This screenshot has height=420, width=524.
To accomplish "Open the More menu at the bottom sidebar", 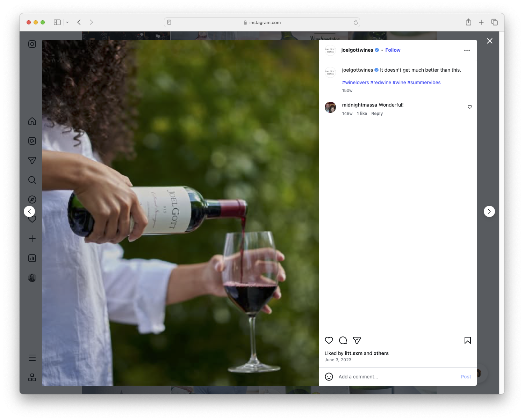I will coord(32,357).
